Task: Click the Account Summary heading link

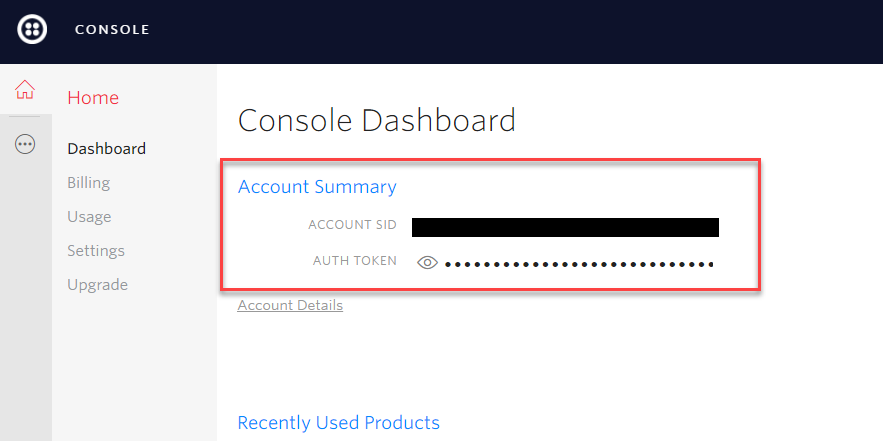Action: (317, 186)
